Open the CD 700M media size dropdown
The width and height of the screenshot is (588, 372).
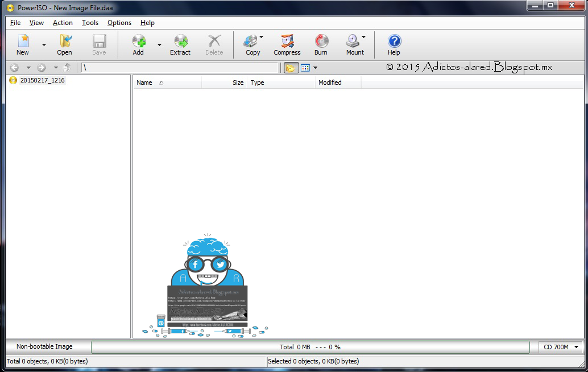pos(561,347)
